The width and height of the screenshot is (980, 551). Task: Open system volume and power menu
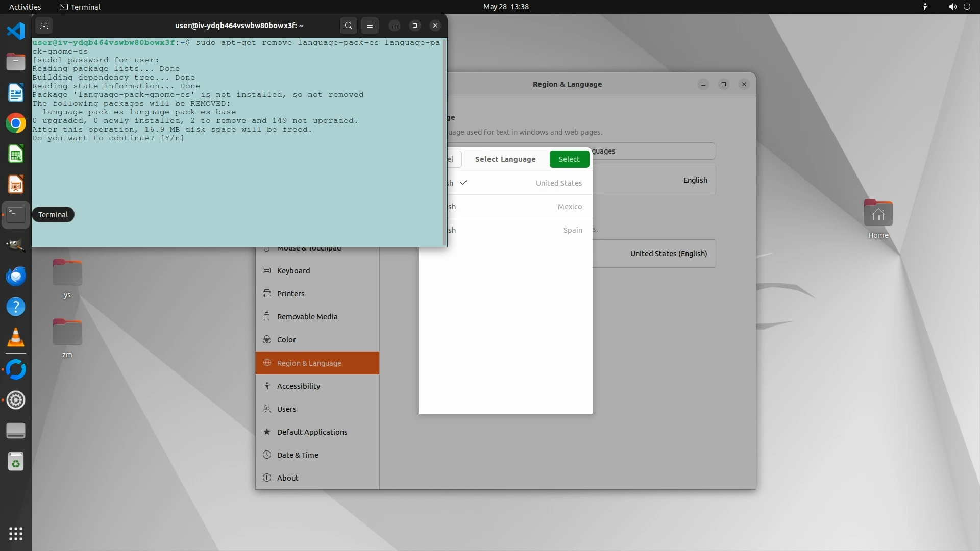(959, 7)
